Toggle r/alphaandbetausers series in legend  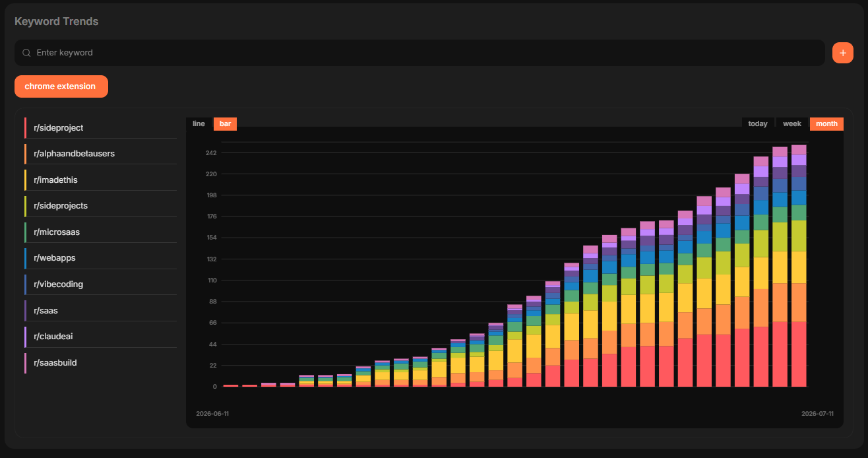[100, 154]
